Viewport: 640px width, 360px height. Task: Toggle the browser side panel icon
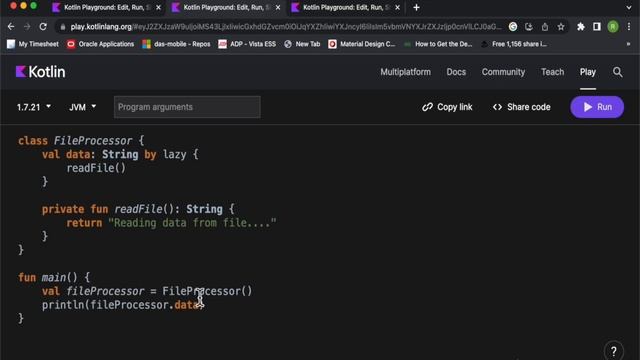click(597, 27)
